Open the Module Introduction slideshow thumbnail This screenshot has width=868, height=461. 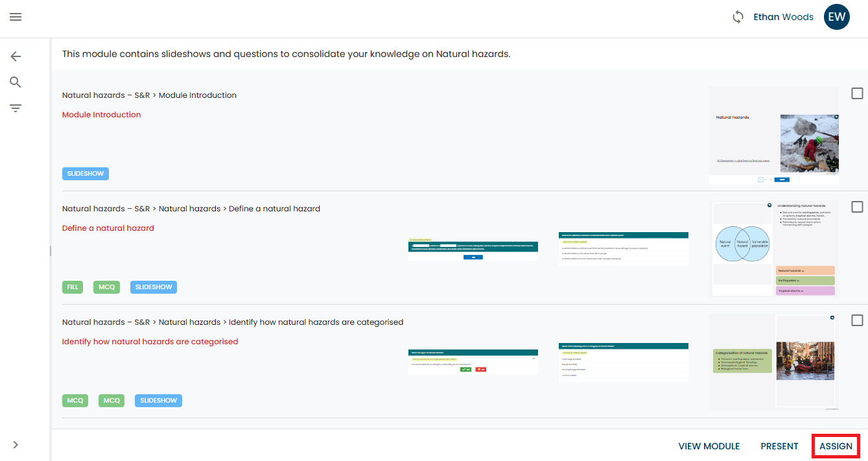tap(773, 136)
